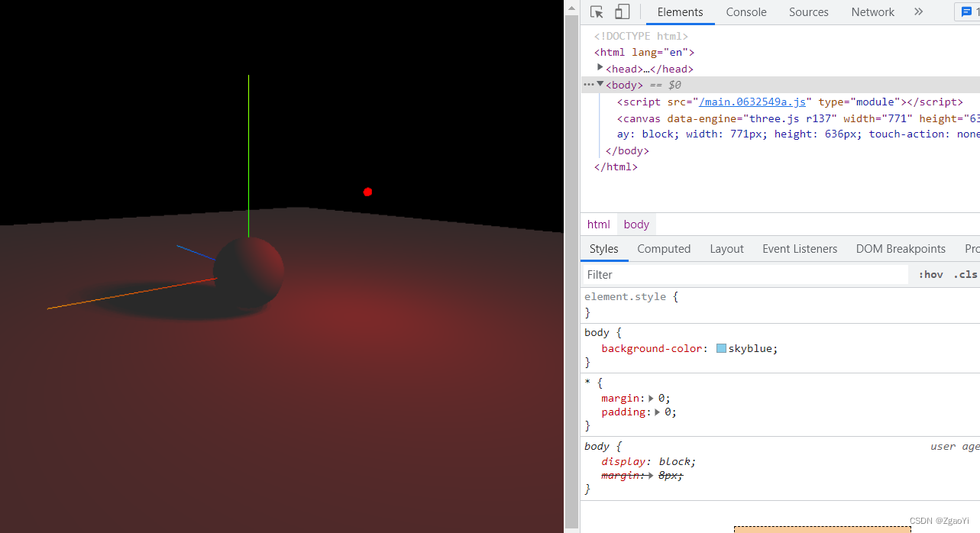
Task: Open the Sources tab
Action: 809,12
